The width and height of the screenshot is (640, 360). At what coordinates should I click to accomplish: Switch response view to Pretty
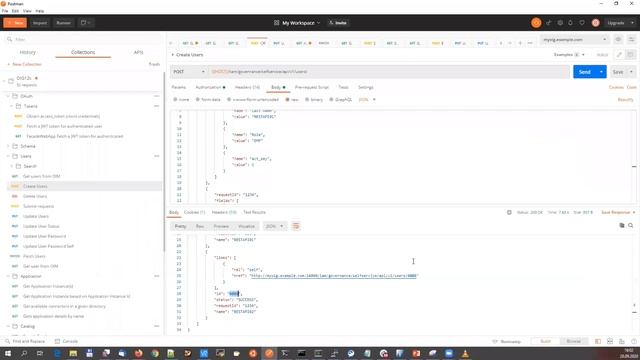(x=180, y=226)
